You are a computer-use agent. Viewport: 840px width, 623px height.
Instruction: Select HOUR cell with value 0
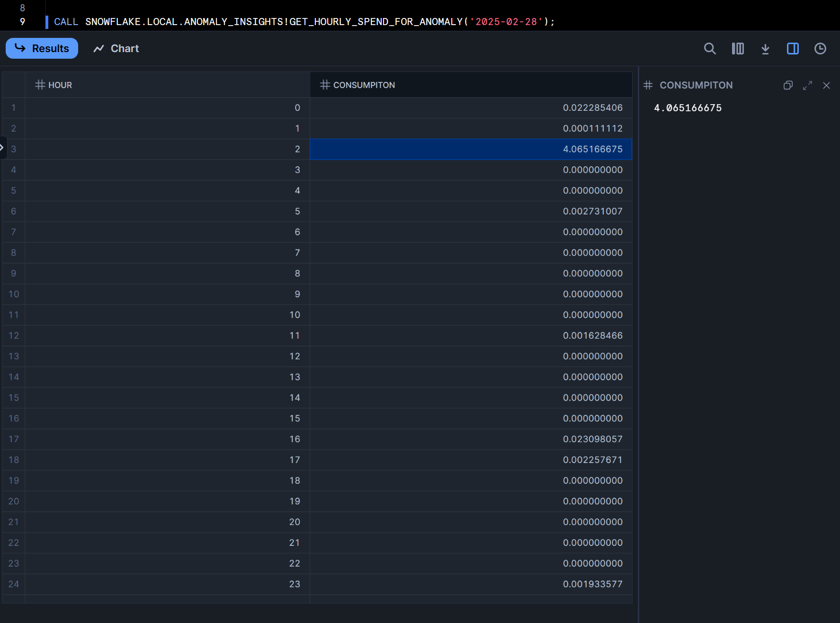167,108
